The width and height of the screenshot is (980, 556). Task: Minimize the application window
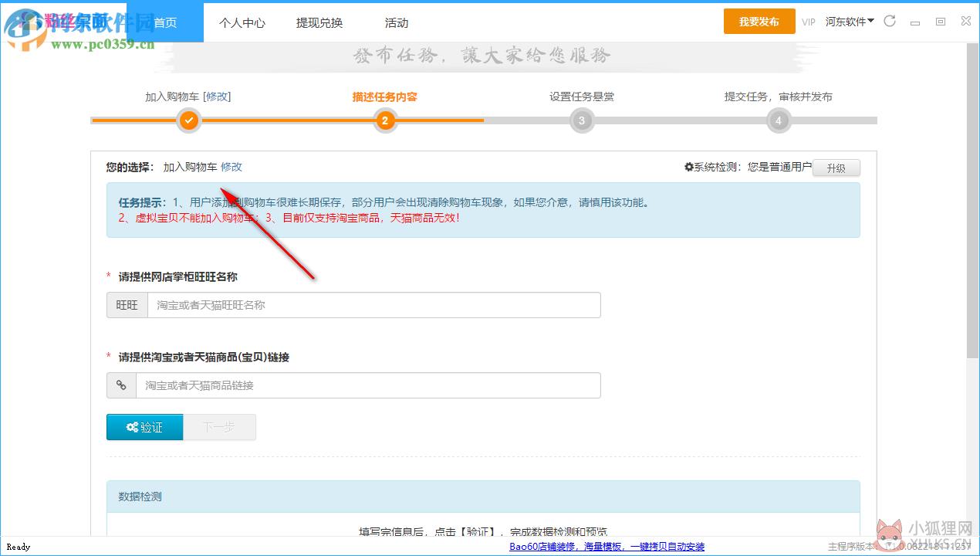(915, 22)
